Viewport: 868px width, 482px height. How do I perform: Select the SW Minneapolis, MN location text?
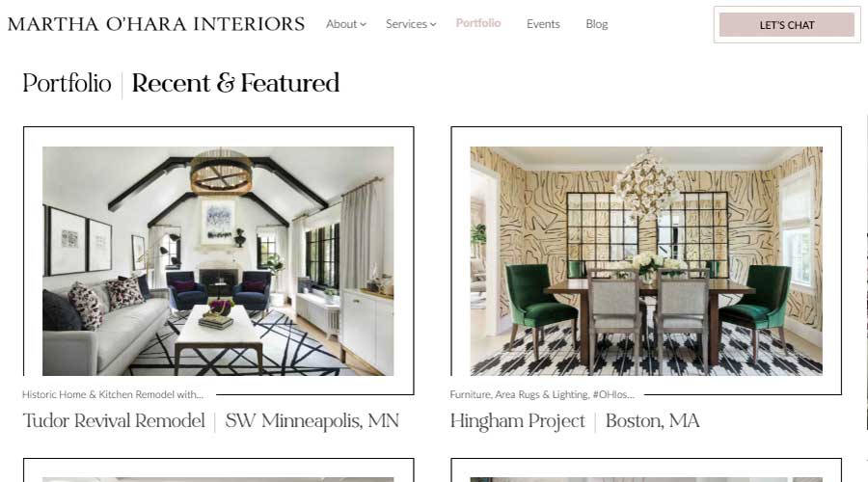(x=312, y=420)
